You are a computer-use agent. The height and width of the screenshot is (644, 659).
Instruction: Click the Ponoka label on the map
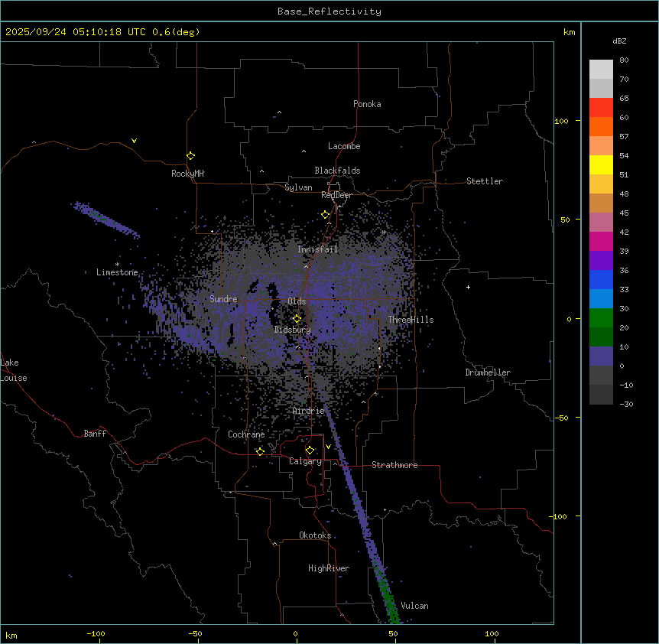tap(367, 104)
